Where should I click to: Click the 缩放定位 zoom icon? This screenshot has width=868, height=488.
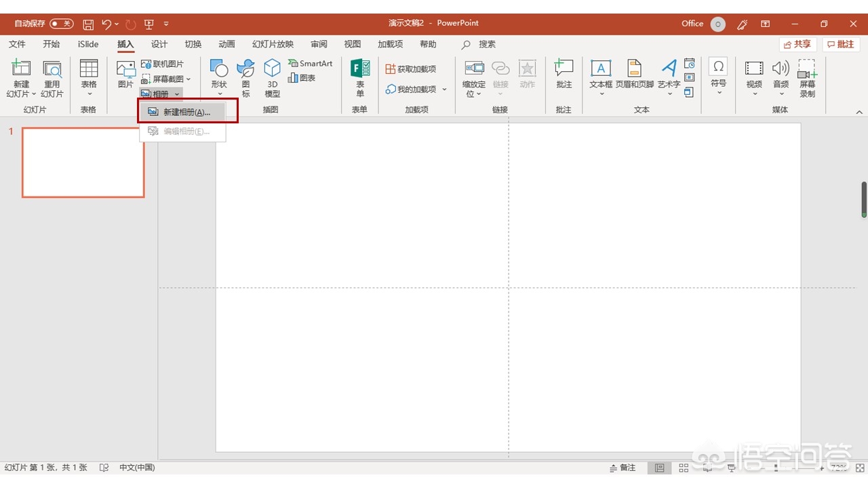pyautogui.click(x=474, y=77)
